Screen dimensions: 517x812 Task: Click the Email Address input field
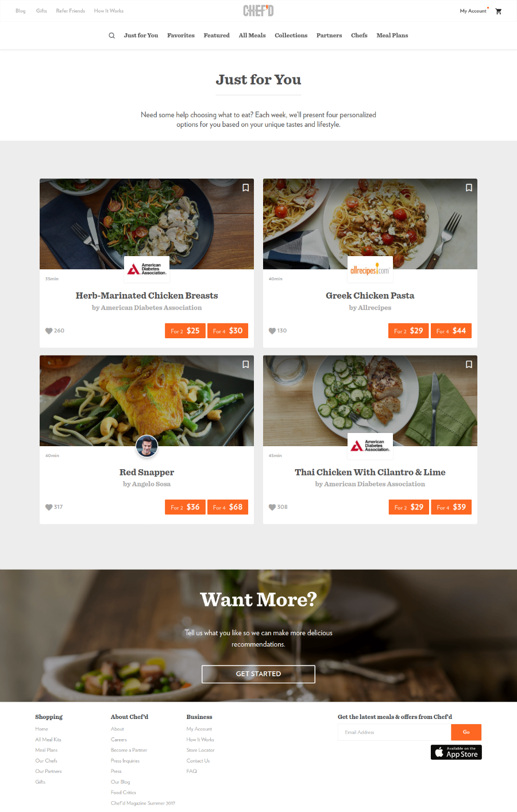pos(394,732)
